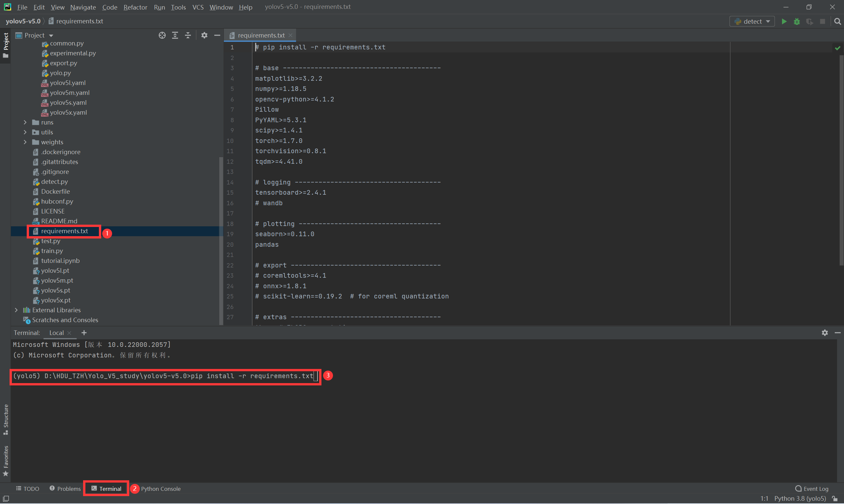This screenshot has width=844, height=504.
Task: Expand the runs folder
Action: pyautogui.click(x=25, y=122)
